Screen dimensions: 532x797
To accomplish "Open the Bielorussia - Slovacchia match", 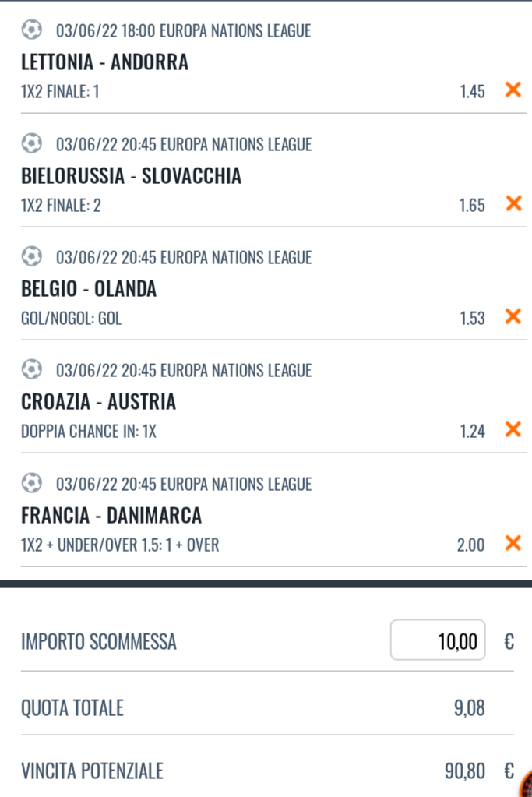I will [131, 175].
